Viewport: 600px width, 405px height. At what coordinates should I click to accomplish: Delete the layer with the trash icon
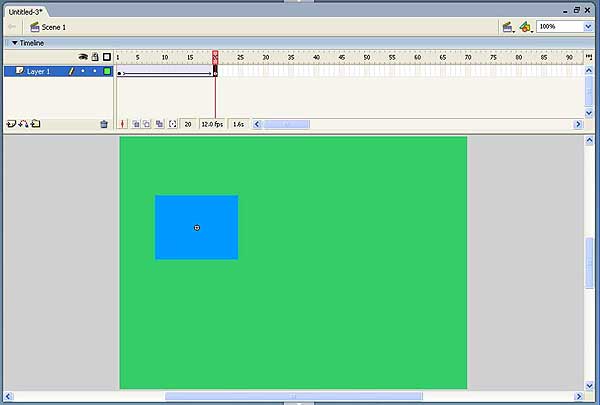(103, 124)
